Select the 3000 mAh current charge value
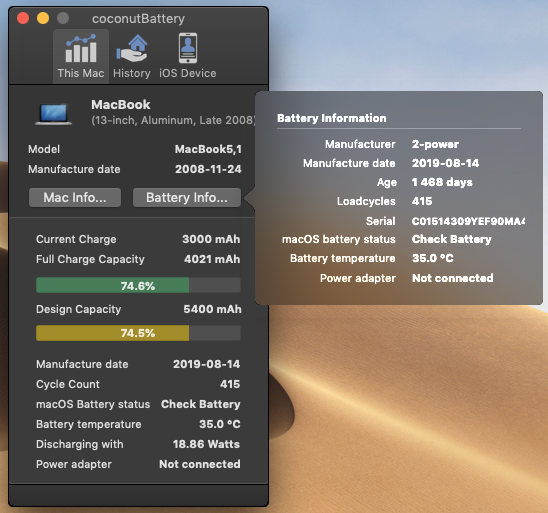Image resolution: width=548 pixels, height=513 pixels. coord(211,239)
